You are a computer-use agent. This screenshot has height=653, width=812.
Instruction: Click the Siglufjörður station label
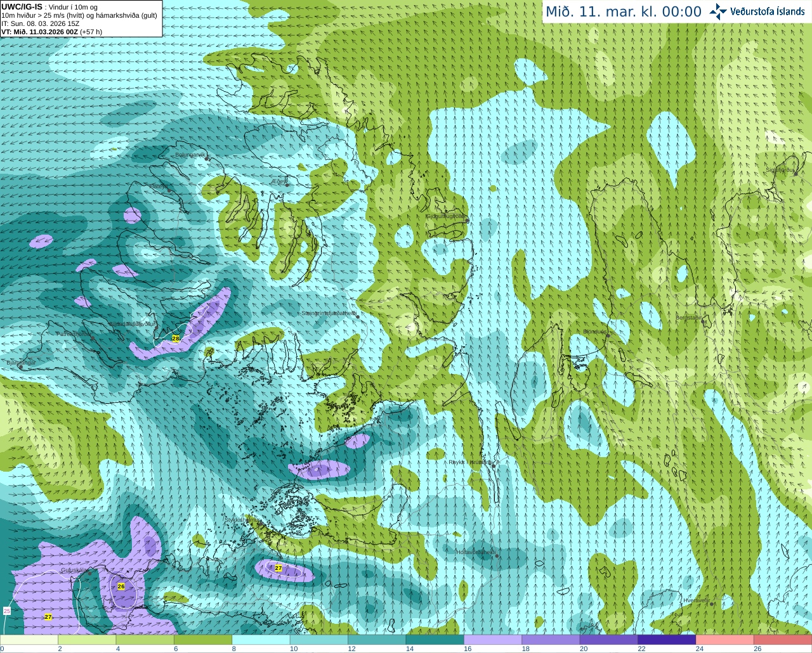click(x=780, y=170)
